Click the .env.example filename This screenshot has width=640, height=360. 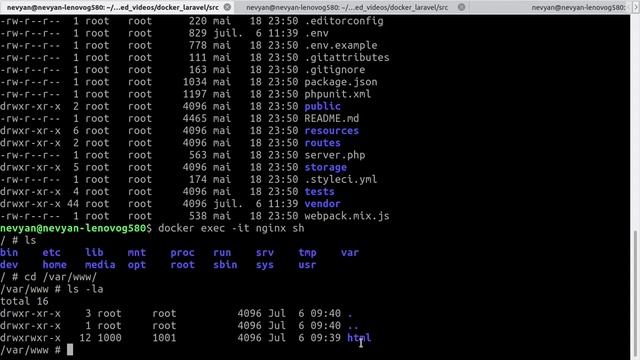click(340, 45)
